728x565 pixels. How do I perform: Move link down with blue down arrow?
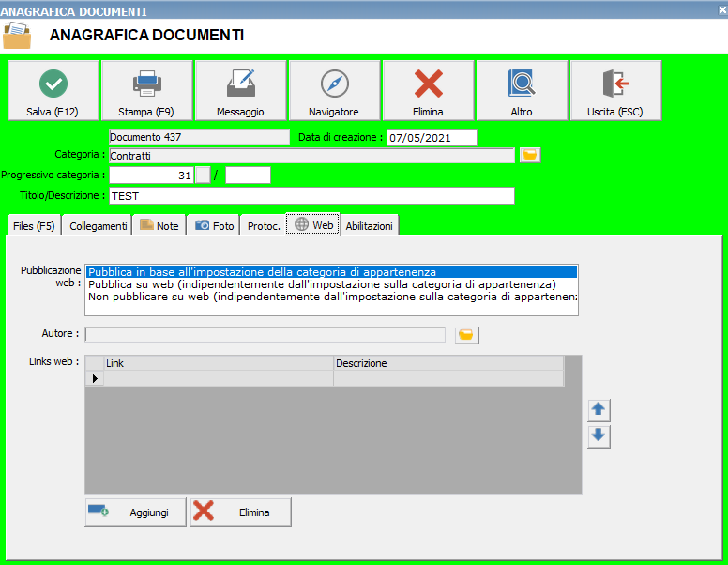tap(599, 436)
